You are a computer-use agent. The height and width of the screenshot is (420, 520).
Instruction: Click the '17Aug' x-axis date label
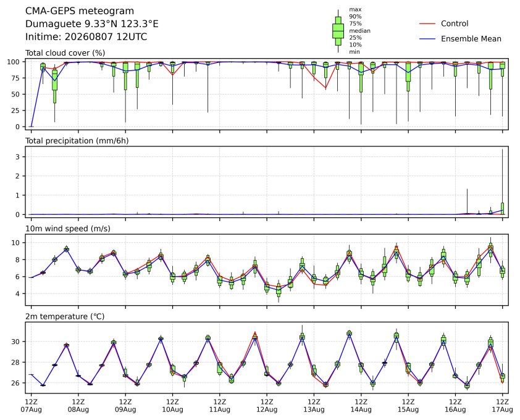pyautogui.click(x=502, y=409)
